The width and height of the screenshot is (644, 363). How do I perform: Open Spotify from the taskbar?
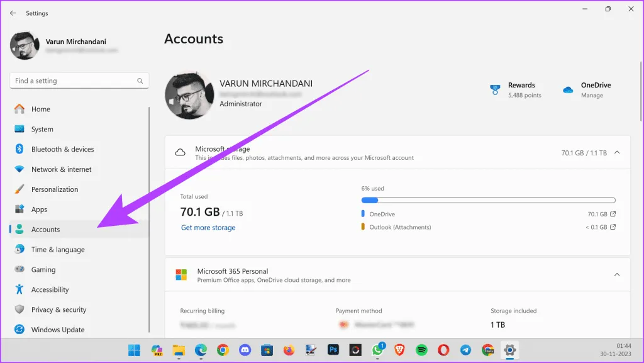(x=422, y=350)
